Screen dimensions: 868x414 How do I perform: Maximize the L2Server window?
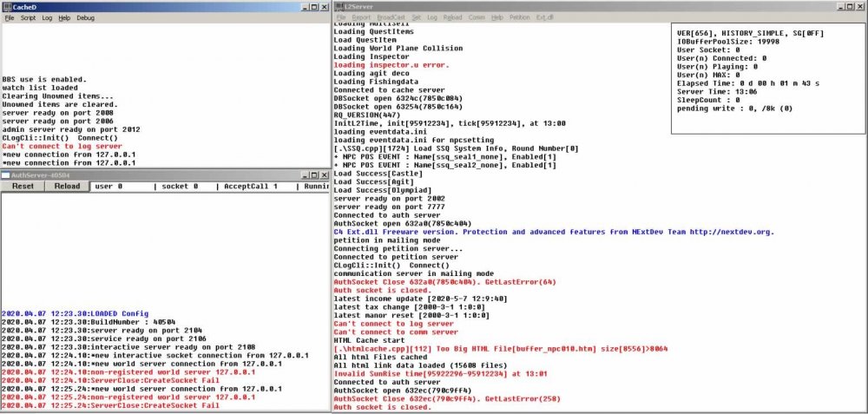pos(851,6)
